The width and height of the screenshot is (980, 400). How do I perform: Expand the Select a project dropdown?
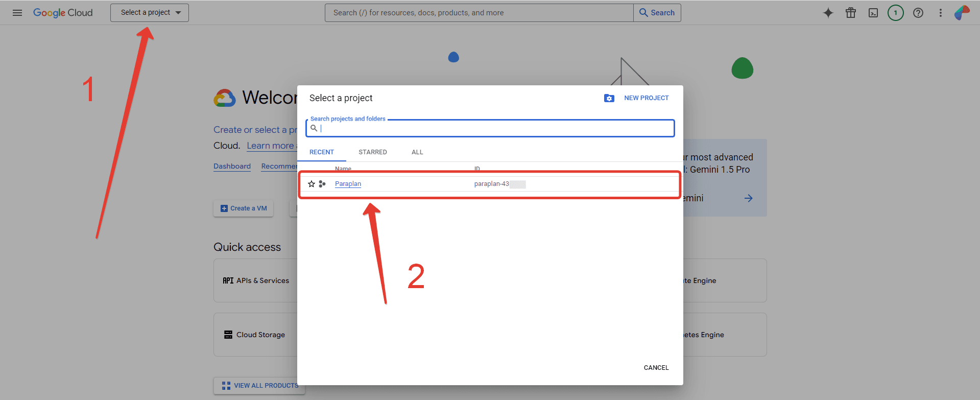(150, 13)
